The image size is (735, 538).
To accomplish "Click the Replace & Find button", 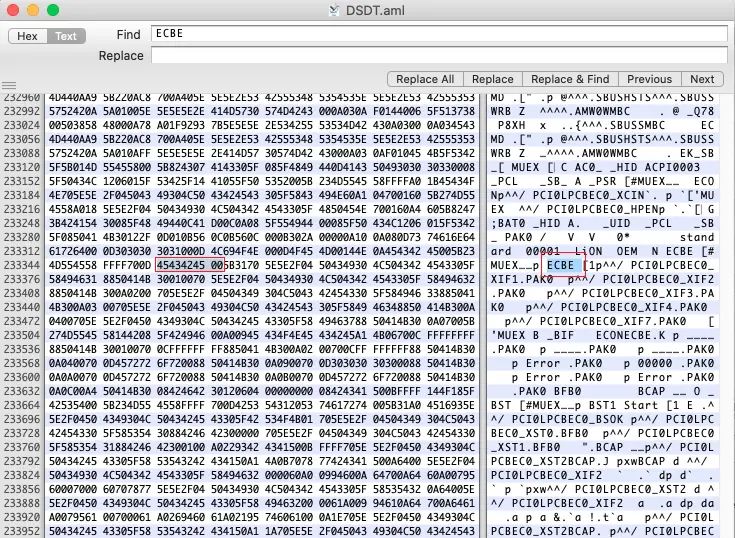I will click(x=570, y=79).
